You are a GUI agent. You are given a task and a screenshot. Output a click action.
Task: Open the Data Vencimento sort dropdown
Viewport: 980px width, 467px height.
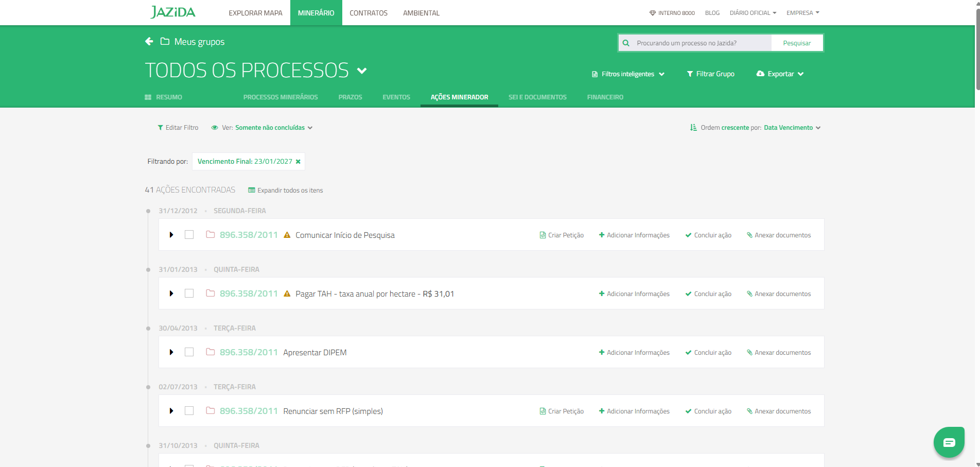tap(792, 128)
